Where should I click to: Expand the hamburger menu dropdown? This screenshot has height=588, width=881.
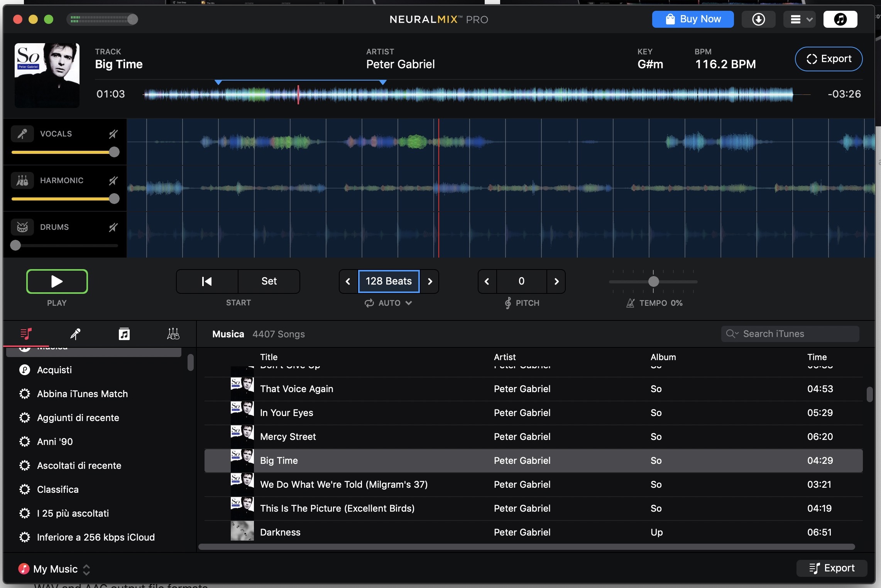[x=800, y=19]
